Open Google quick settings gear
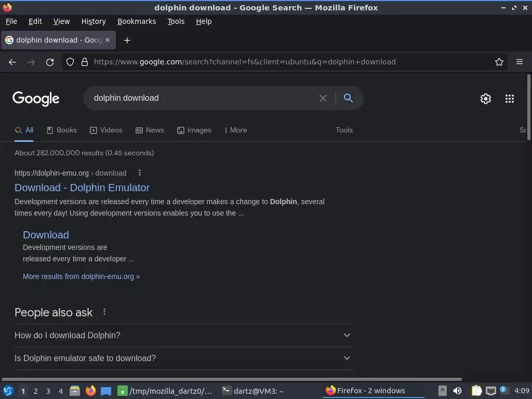Image resolution: width=532 pixels, height=399 pixels. point(486,99)
